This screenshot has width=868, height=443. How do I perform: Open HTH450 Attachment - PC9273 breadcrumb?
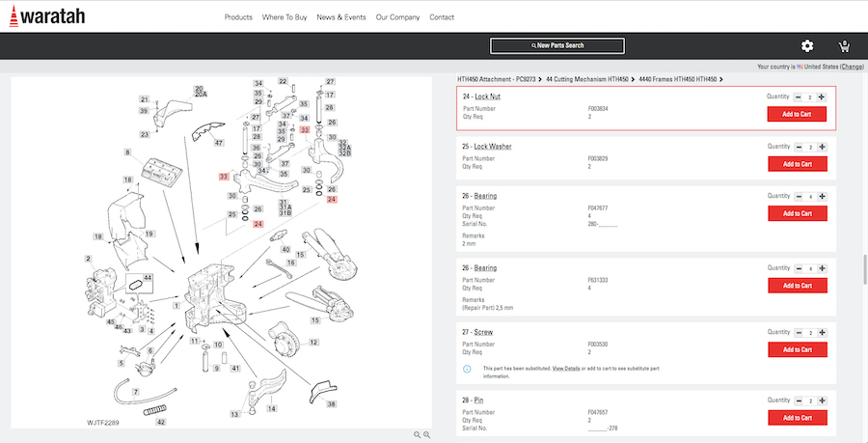click(496, 79)
